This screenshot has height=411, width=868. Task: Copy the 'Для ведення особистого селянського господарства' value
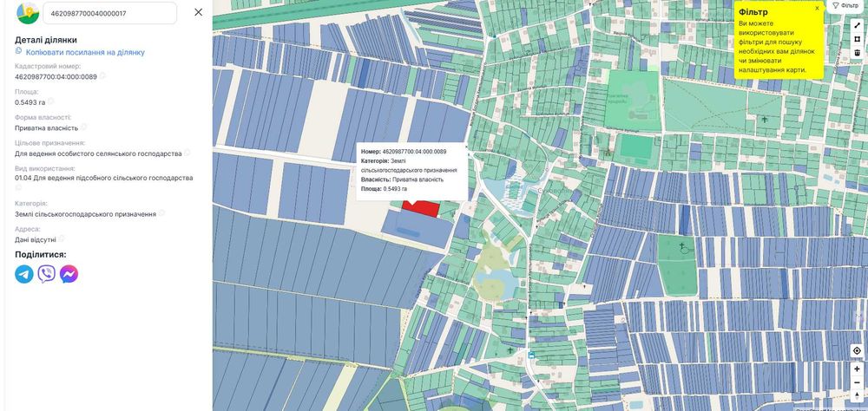point(187,152)
